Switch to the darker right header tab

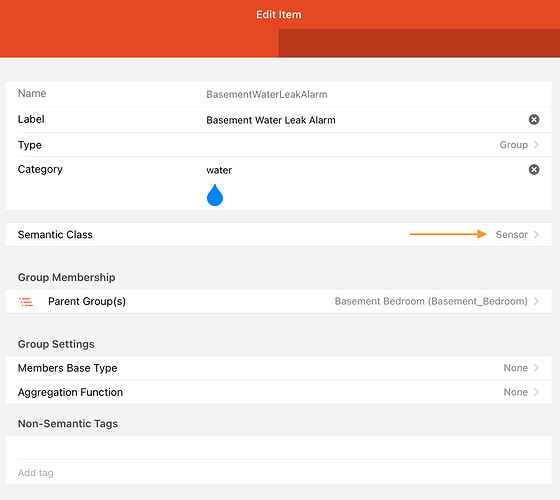(x=419, y=43)
